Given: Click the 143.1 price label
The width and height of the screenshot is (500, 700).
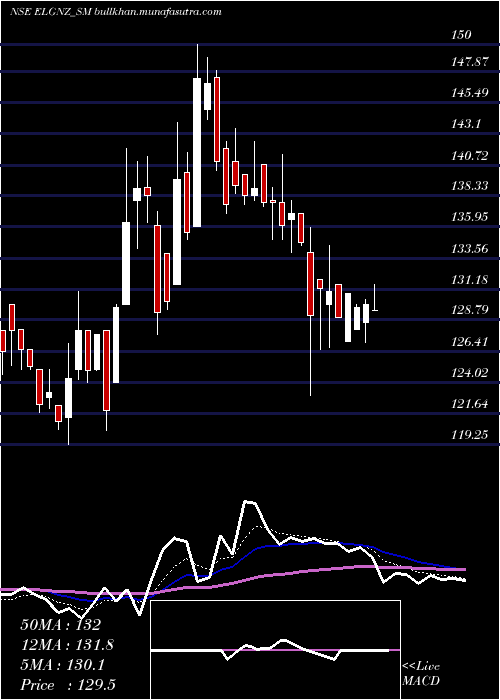Looking at the screenshot, I should [467, 124].
